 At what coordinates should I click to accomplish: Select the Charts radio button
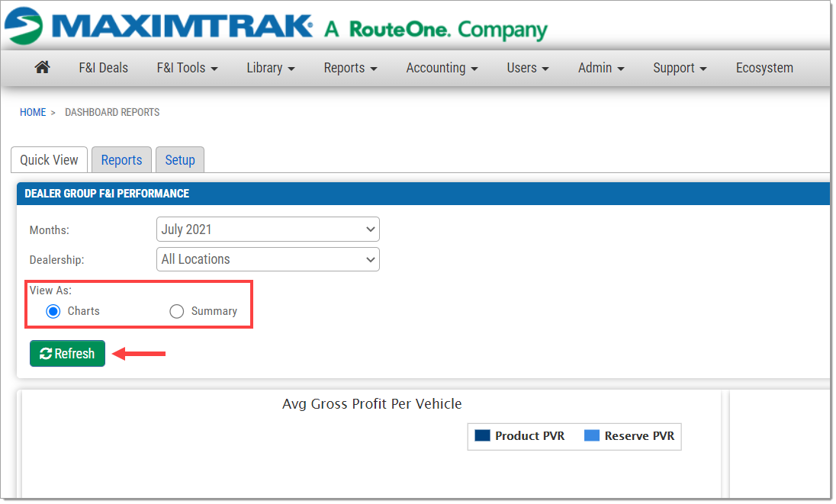pos(53,311)
